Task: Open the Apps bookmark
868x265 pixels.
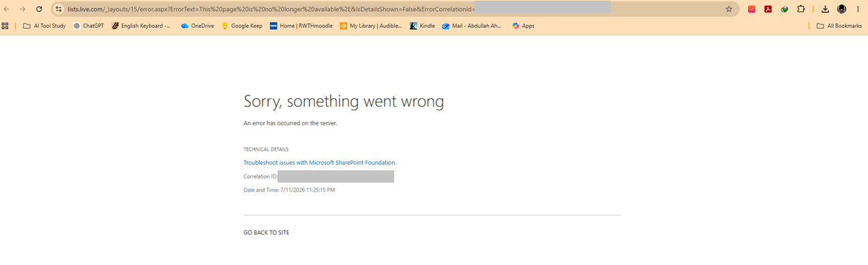Action: click(524, 26)
